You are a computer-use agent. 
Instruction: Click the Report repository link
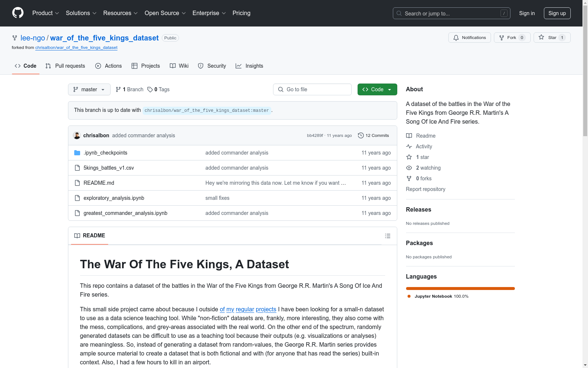426,189
